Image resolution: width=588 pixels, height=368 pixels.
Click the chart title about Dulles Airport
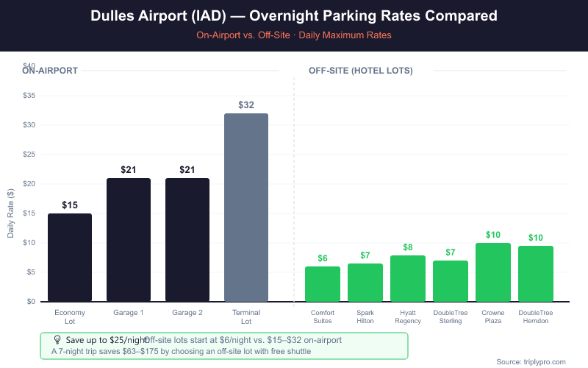point(294,15)
